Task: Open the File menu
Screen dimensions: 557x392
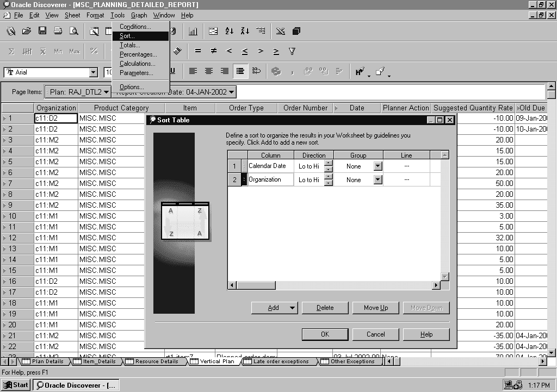Action: (x=18, y=15)
